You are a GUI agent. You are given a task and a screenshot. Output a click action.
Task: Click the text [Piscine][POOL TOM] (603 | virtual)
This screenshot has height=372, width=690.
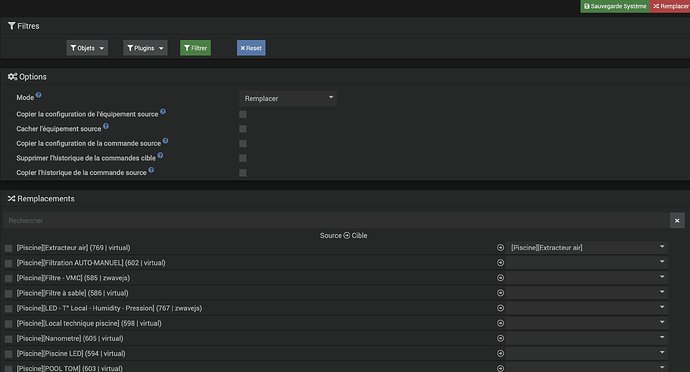coord(70,368)
